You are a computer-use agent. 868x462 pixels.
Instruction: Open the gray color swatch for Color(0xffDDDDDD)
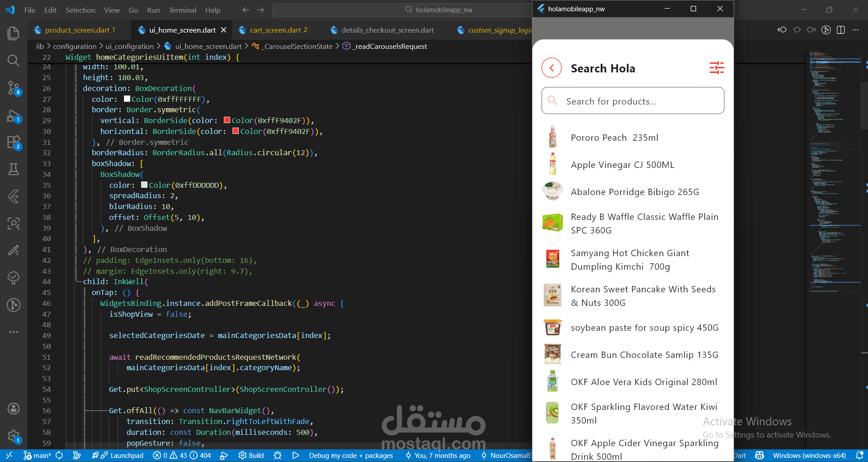[x=144, y=185]
